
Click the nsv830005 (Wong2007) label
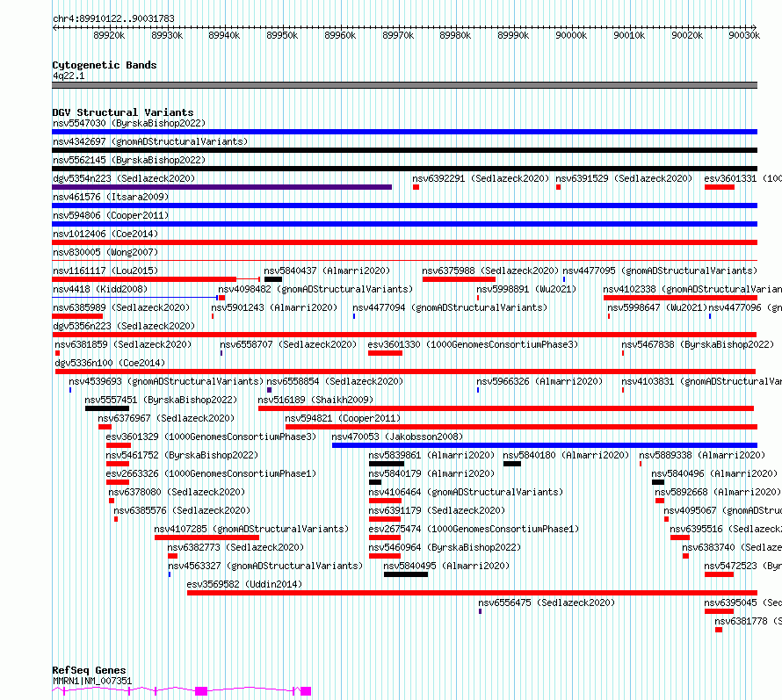(x=105, y=252)
